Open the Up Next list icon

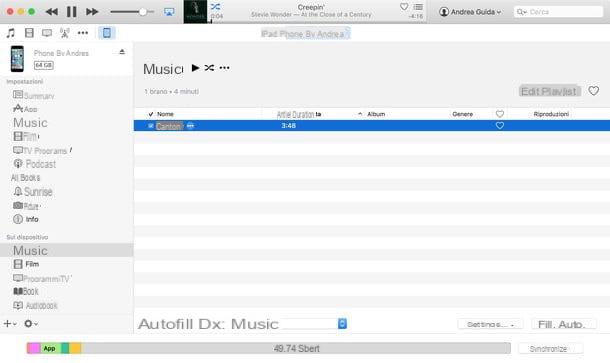click(x=418, y=7)
